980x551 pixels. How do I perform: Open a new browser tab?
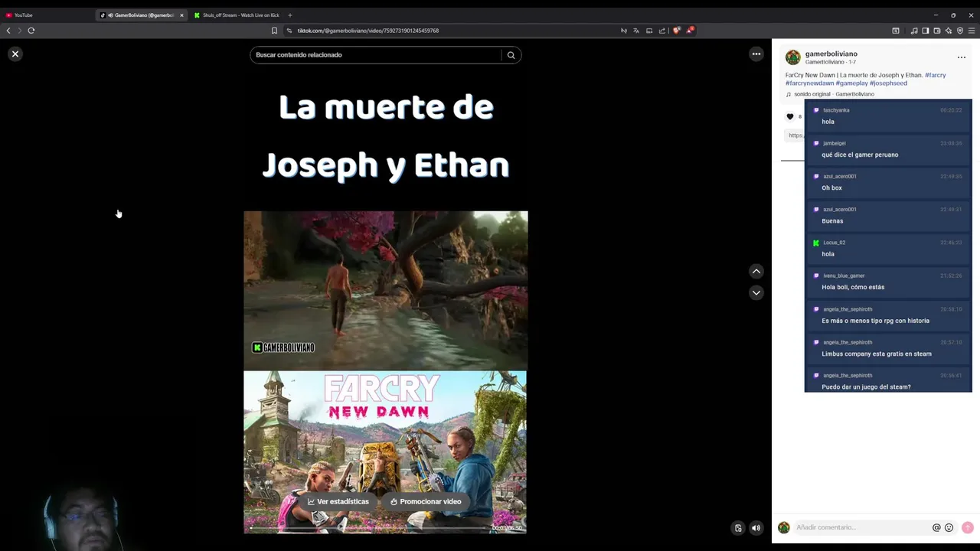[x=289, y=15]
